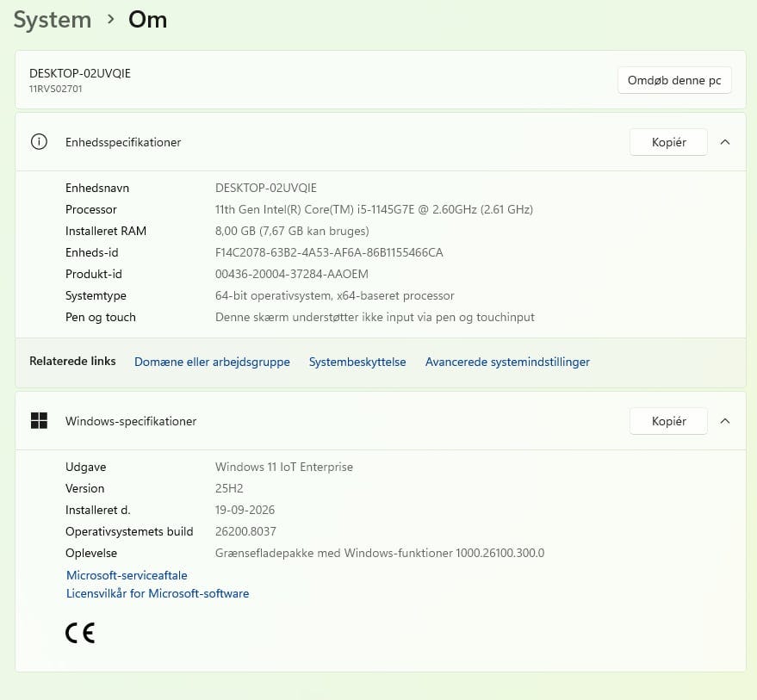
Task: Click the Installeret RAM label
Action: (x=106, y=231)
